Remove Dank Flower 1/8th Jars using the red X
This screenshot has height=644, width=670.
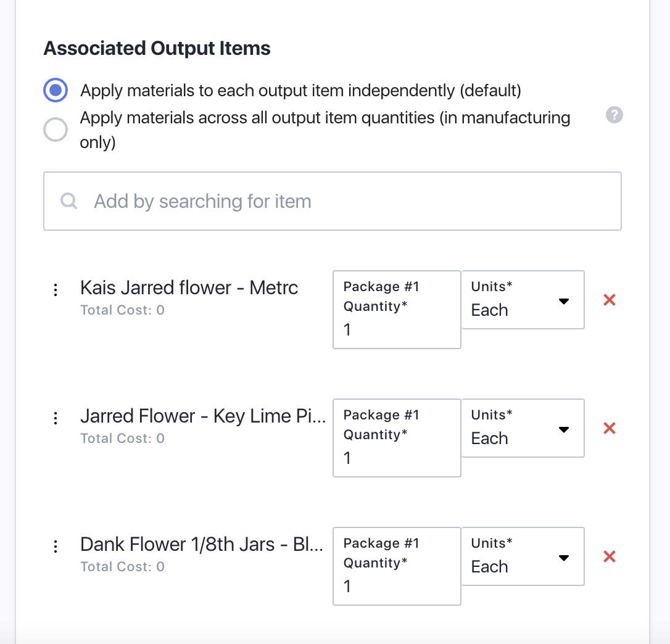(609, 556)
